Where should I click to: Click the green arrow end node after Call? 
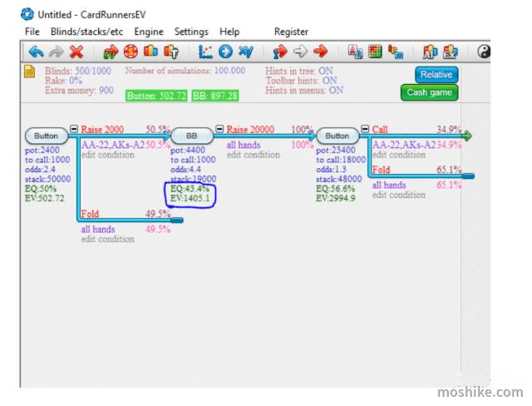[x=467, y=136]
